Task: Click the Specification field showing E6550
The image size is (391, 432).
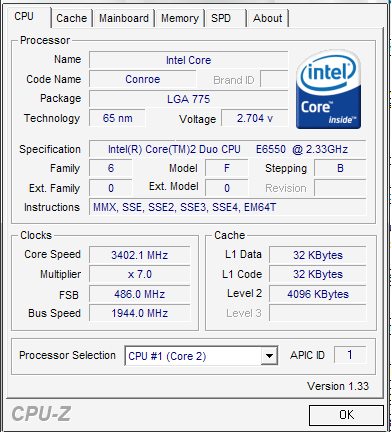Action: tap(228, 149)
